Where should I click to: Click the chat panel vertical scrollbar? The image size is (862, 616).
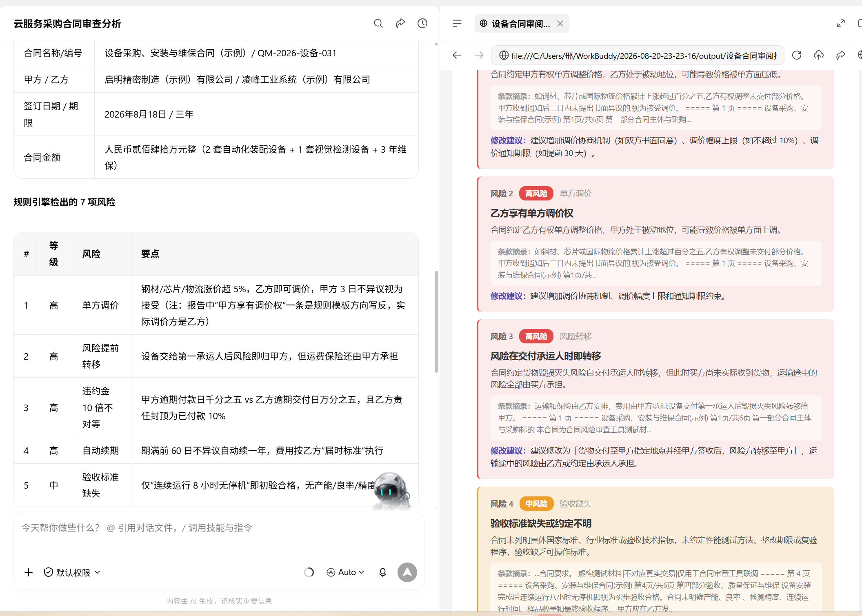436,322
